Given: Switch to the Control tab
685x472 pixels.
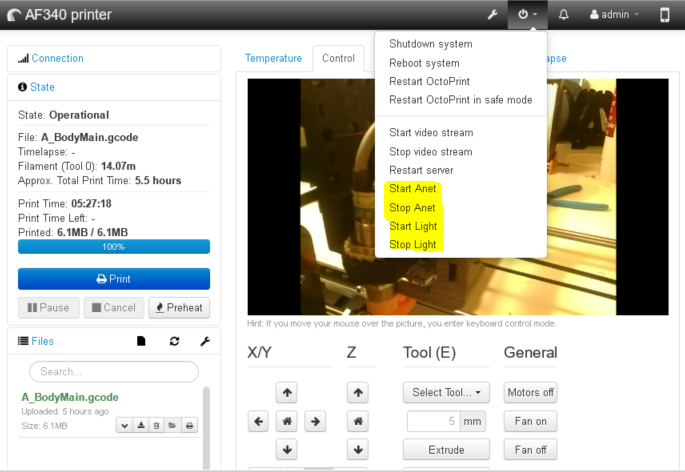Looking at the screenshot, I should [339, 58].
